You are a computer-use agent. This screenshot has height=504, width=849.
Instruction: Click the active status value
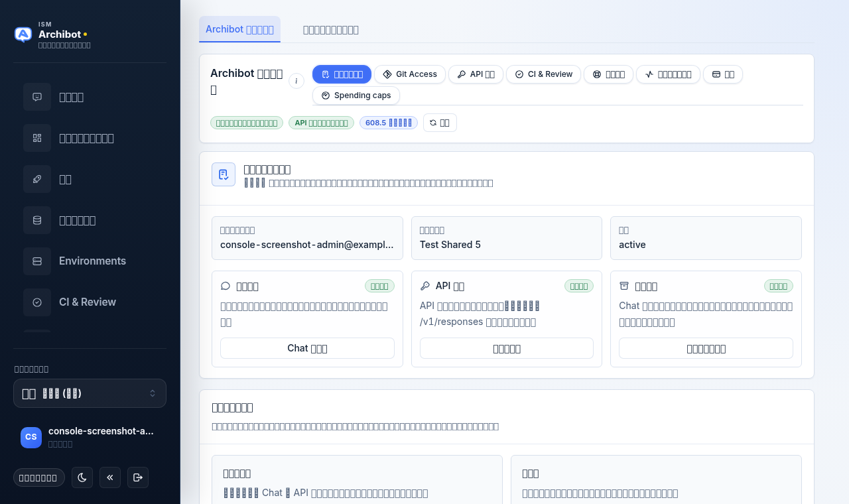[x=632, y=245]
